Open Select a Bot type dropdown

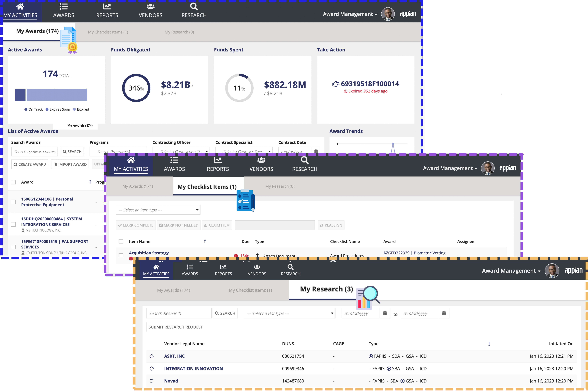[289, 313]
